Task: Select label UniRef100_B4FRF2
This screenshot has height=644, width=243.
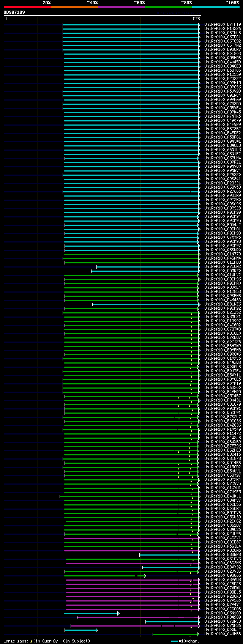Action: [222, 133]
